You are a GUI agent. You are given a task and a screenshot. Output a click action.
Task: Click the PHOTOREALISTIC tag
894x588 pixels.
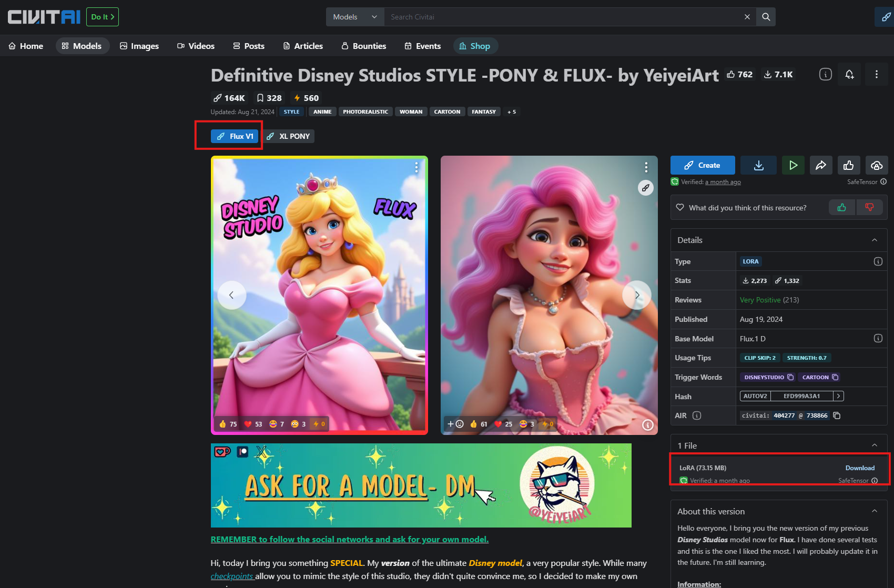pos(365,111)
